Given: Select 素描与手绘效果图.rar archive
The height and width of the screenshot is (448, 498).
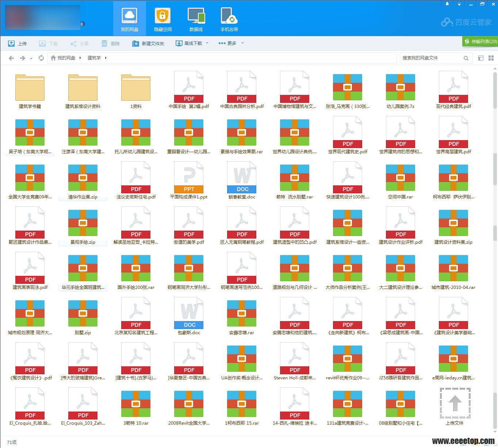Looking at the screenshot, I should tap(242, 136).
